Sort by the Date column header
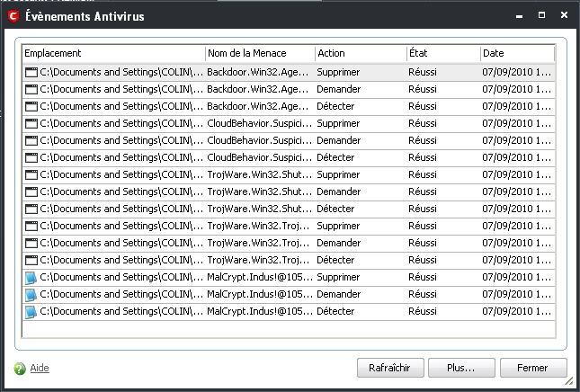The image size is (580, 392). click(517, 53)
